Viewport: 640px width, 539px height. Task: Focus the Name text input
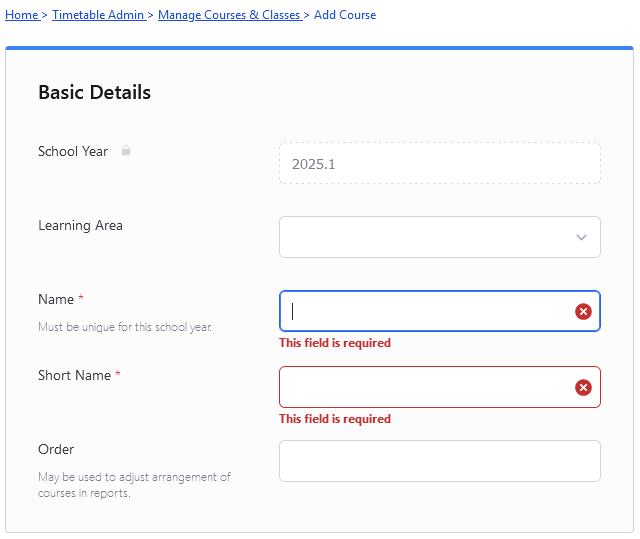click(440, 311)
